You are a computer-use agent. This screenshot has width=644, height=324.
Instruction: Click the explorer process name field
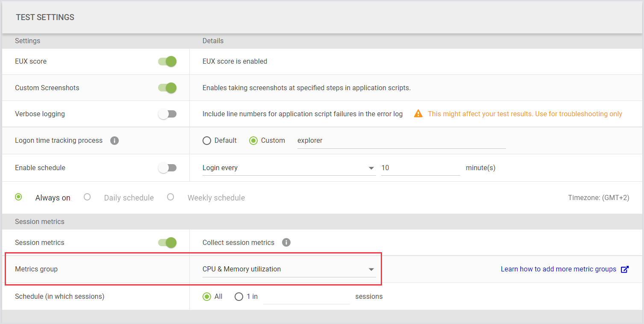(401, 141)
